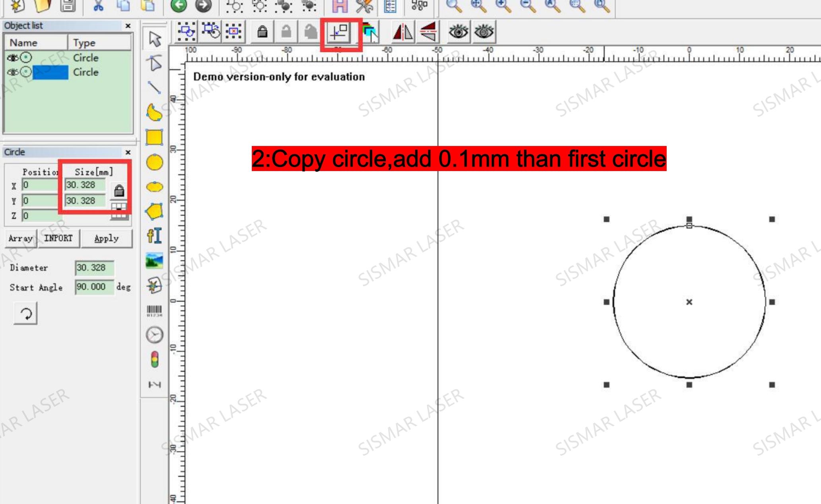Click the Diameter input field
Viewport: 821px width, 504px height.
tap(94, 268)
